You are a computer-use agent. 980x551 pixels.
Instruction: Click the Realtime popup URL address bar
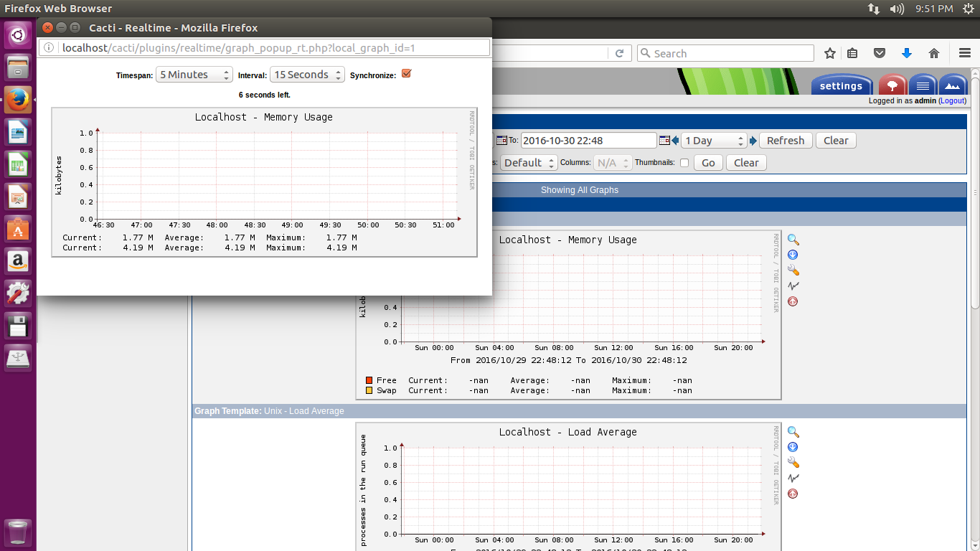(265, 48)
